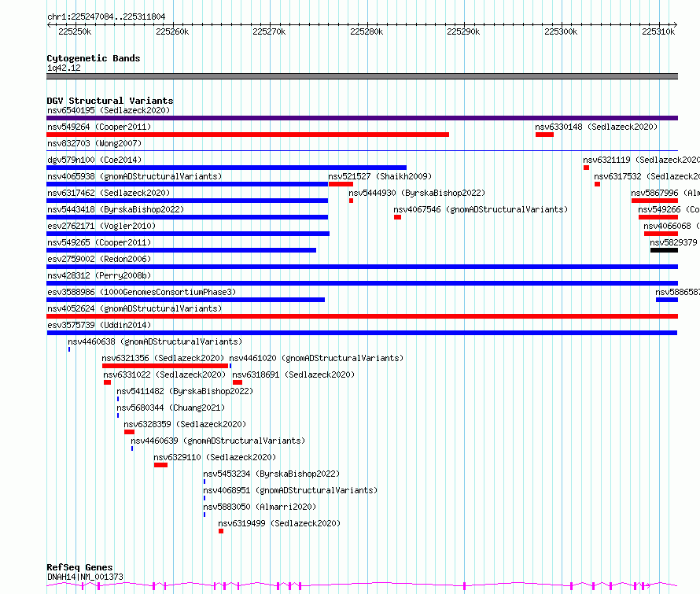Click the red bar under nsv549264
This screenshot has height=594, width=700.
point(248,135)
